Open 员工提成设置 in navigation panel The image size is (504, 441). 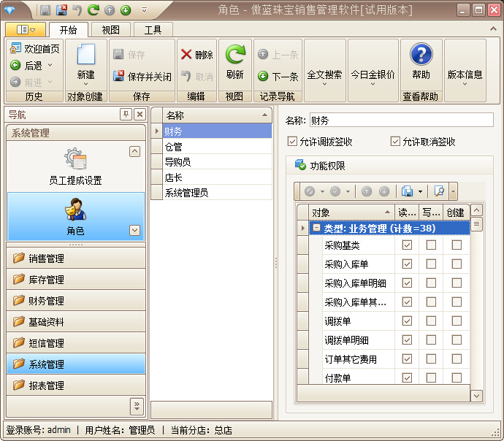(x=75, y=166)
